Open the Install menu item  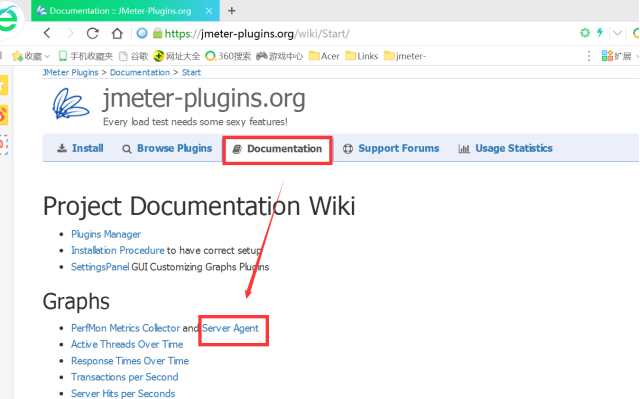(80, 148)
